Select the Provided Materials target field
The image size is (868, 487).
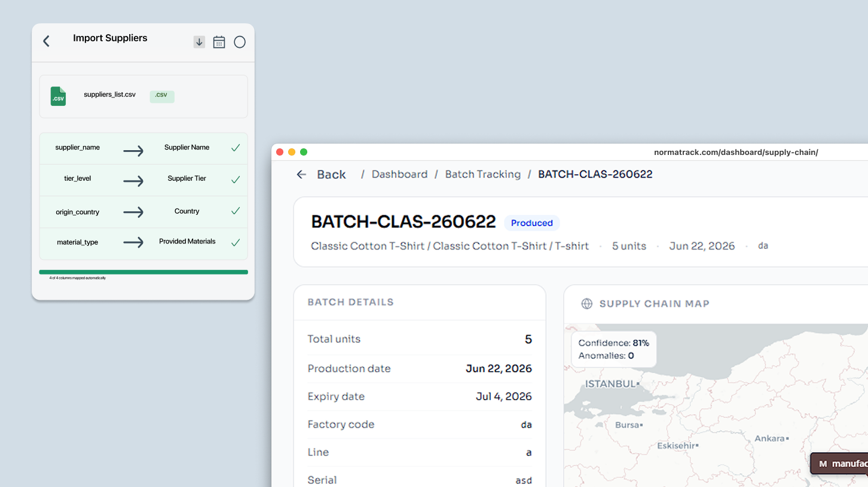pos(187,241)
